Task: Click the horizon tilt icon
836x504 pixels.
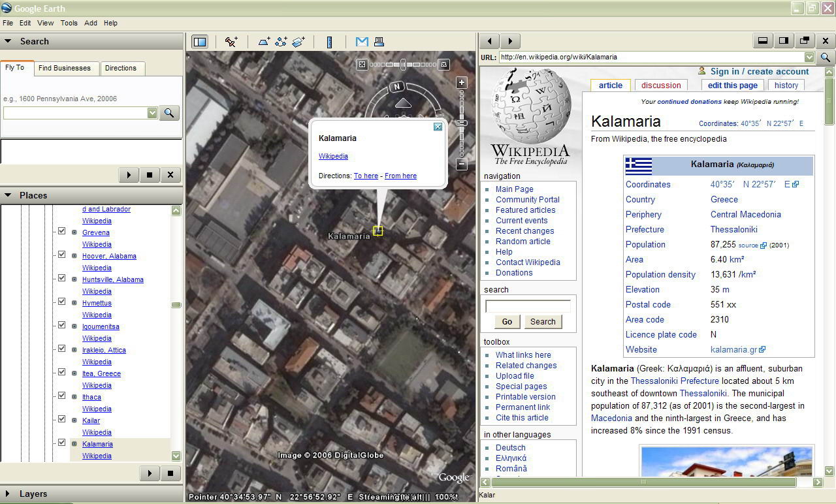Action: pos(444,65)
